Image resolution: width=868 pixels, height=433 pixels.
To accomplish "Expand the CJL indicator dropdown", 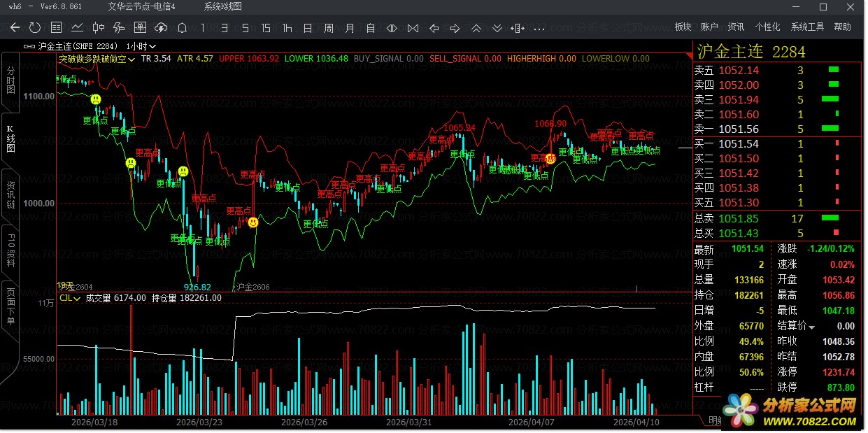I will 69,298.
